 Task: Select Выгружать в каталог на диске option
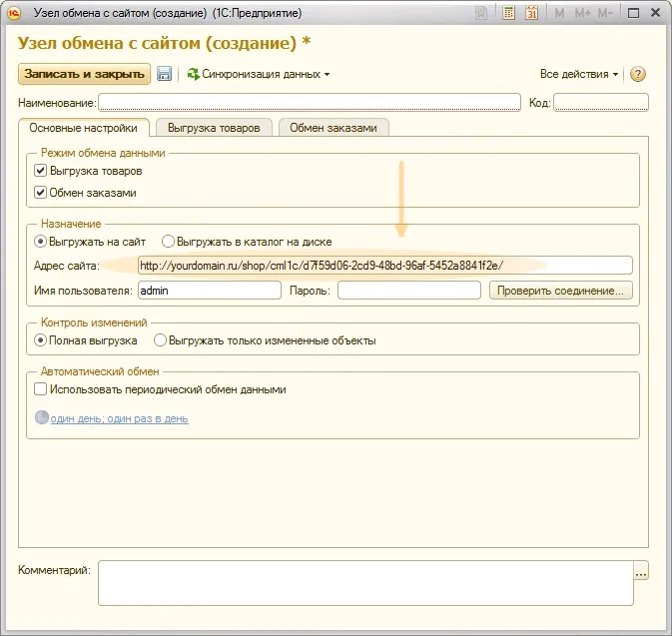point(168,242)
